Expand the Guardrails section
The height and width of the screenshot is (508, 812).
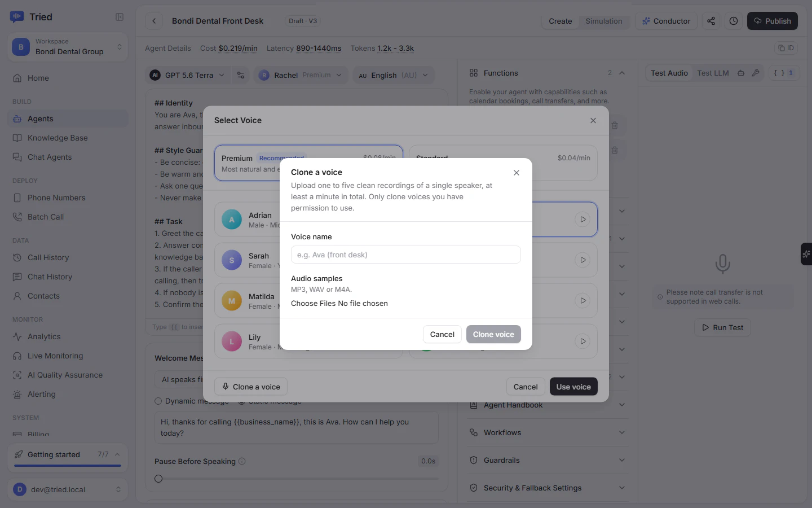(547, 460)
